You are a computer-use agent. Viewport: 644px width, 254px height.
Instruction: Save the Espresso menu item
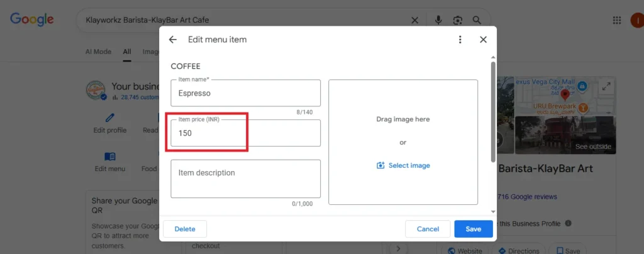click(x=474, y=229)
